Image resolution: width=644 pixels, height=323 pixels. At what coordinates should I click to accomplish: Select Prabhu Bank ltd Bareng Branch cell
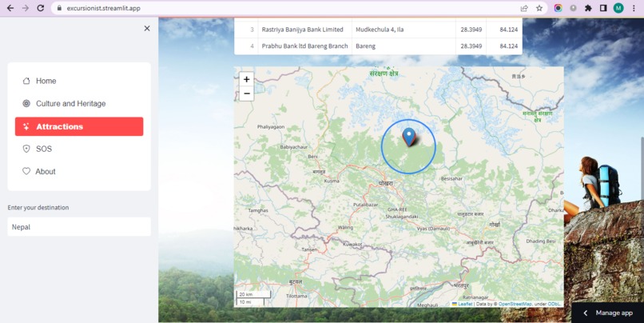point(304,46)
